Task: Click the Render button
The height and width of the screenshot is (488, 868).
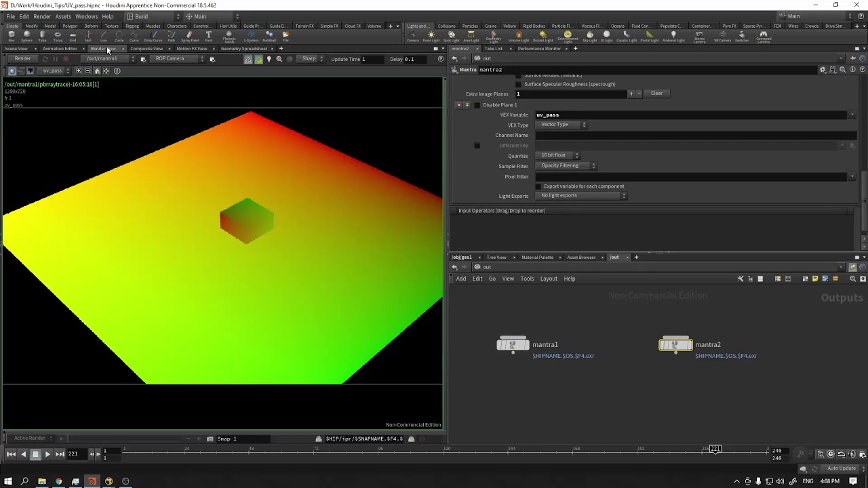Action: click(x=23, y=59)
